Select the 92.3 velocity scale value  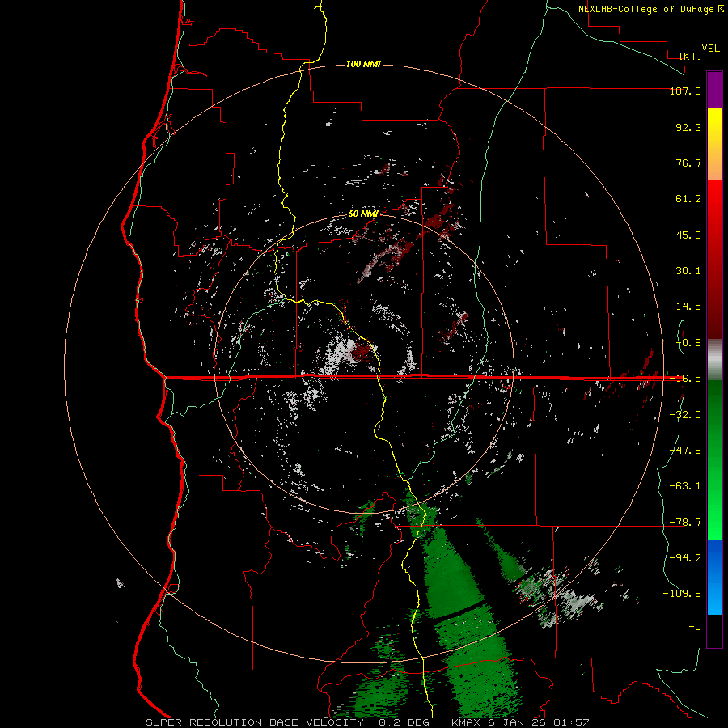coord(688,127)
